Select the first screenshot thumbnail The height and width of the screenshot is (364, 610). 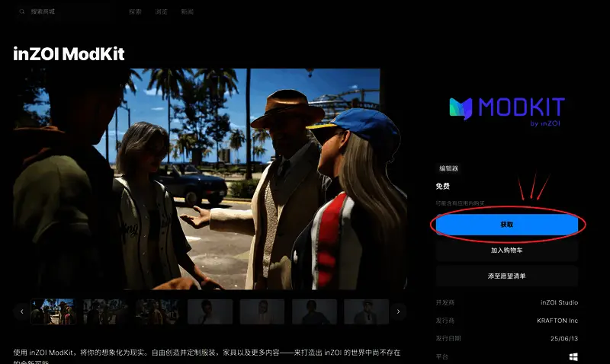coord(53,311)
